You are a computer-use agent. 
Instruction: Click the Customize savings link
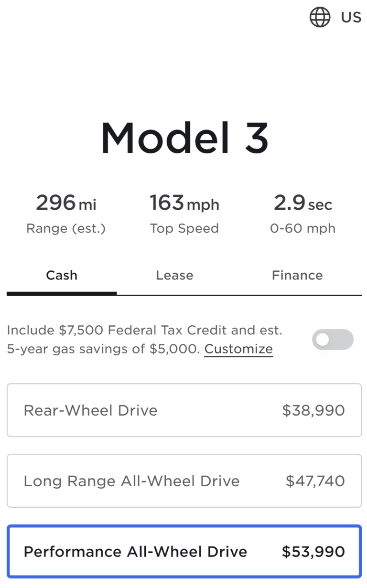click(238, 349)
